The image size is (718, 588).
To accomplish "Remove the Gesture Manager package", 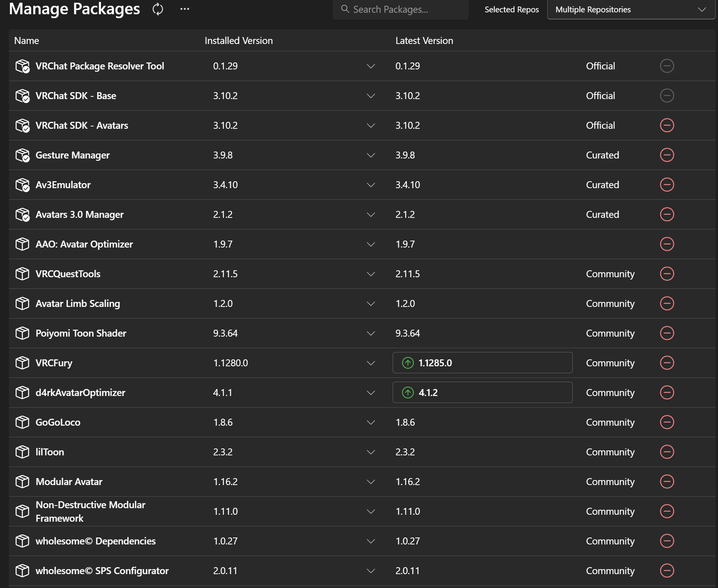I will pyautogui.click(x=667, y=155).
